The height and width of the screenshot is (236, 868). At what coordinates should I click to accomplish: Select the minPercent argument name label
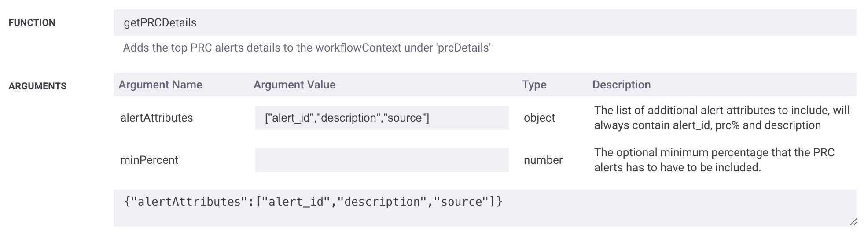[149, 160]
